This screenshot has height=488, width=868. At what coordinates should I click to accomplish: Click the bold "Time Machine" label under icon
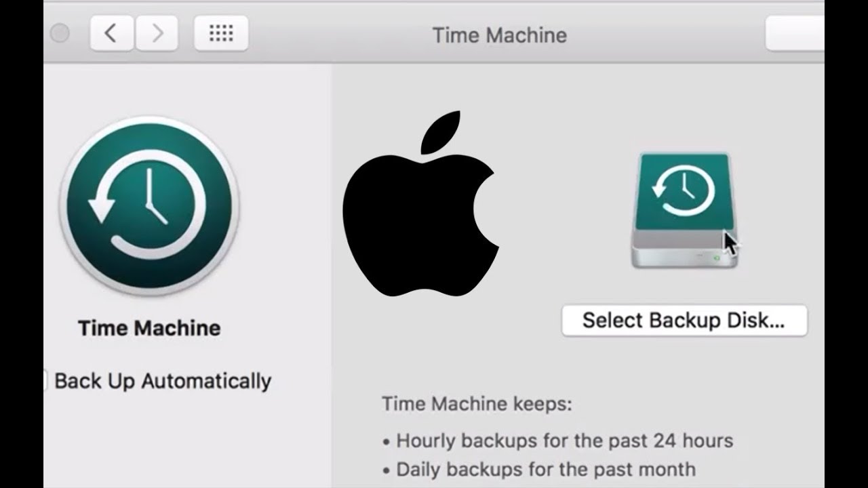pyautogui.click(x=149, y=328)
